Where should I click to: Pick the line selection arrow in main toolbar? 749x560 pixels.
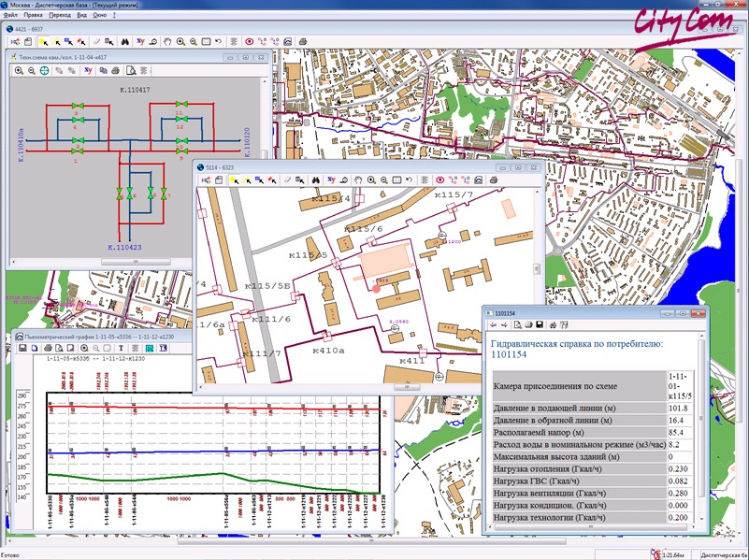pos(56,42)
